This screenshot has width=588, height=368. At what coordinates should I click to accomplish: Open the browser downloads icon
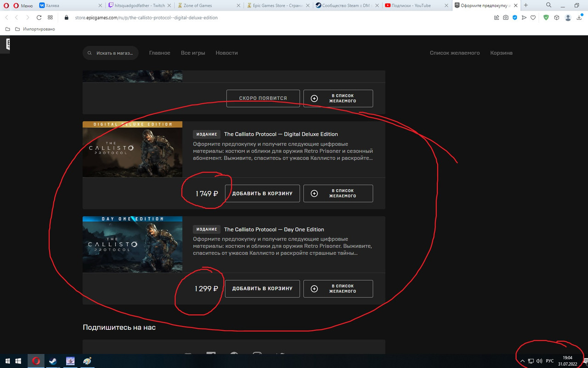[579, 17]
